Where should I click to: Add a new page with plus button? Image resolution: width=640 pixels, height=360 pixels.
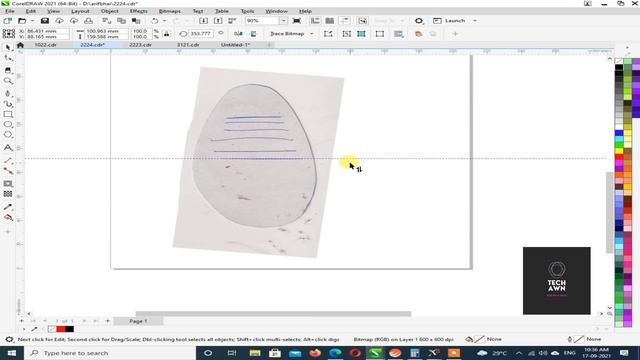point(108,321)
